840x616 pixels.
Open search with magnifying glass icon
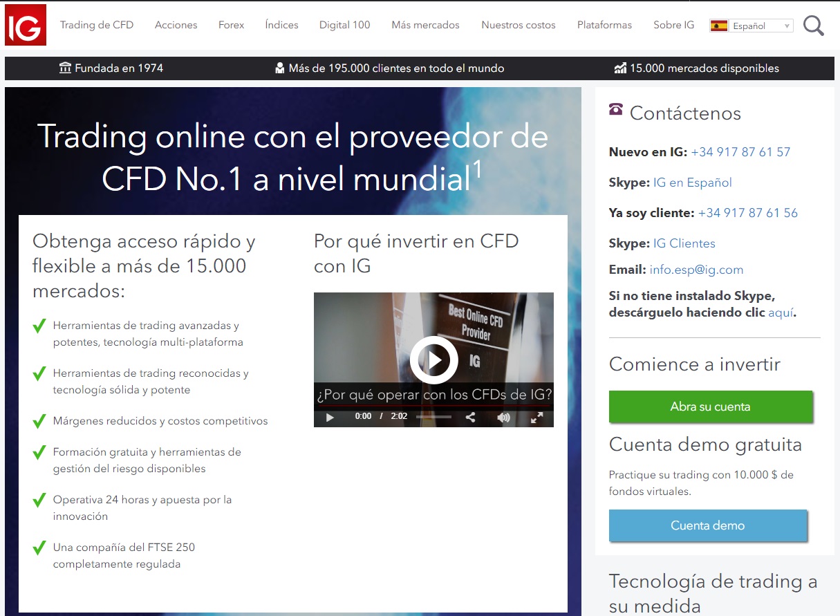[x=814, y=26]
